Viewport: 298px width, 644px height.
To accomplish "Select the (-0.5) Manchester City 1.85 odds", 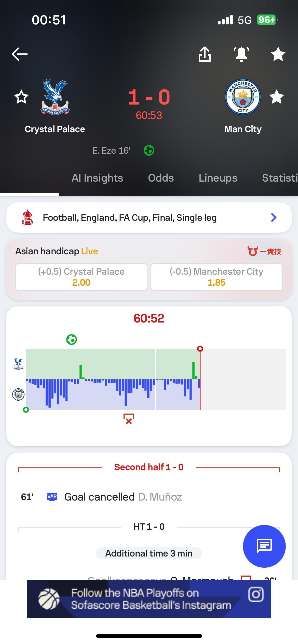I will pyautogui.click(x=216, y=277).
